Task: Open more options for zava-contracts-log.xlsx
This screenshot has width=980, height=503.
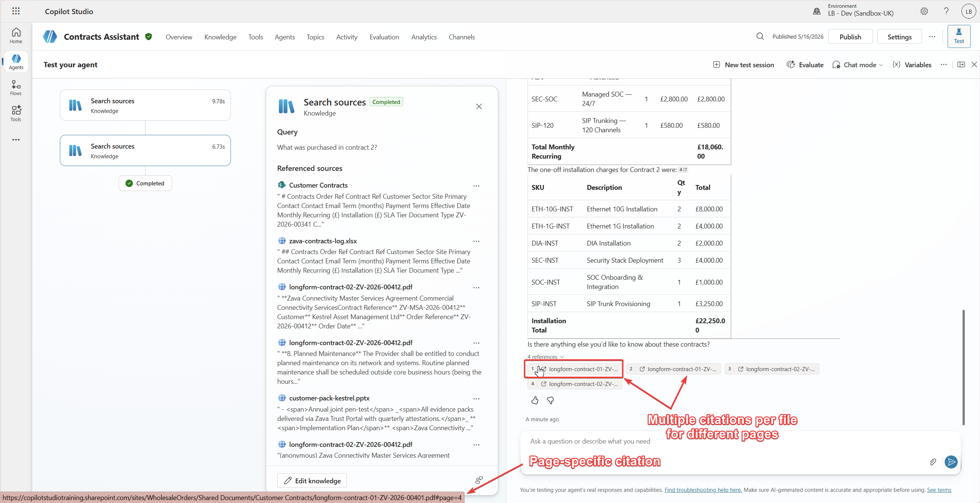Action: (x=476, y=241)
